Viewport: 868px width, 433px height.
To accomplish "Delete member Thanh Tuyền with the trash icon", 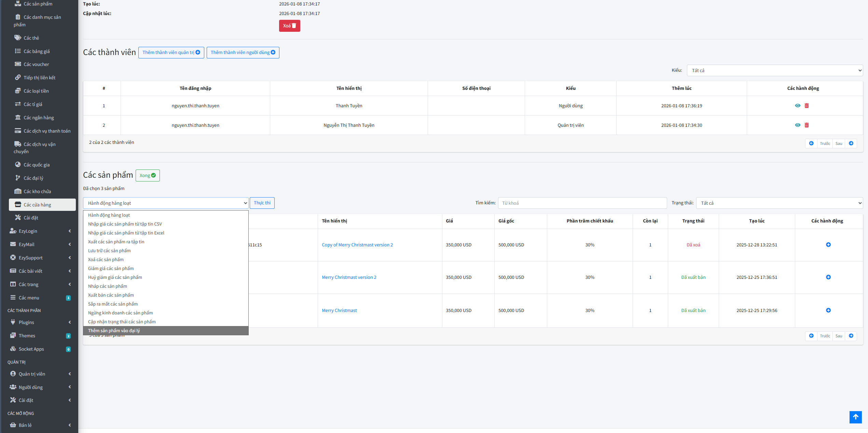I will point(807,106).
